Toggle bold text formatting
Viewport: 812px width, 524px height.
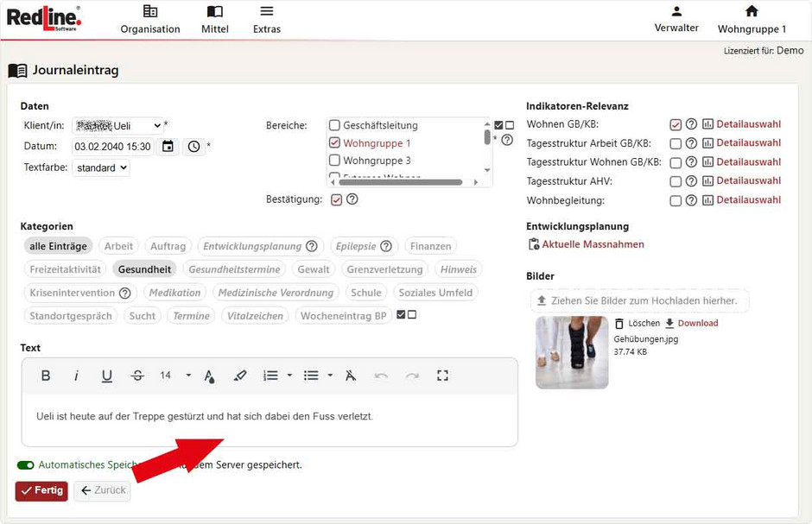pyautogui.click(x=46, y=376)
